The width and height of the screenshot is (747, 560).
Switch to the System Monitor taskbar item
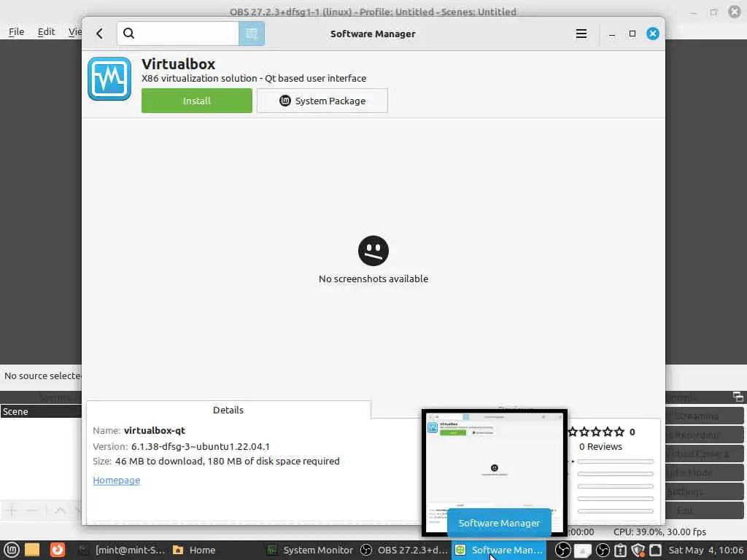pyautogui.click(x=309, y=550)
